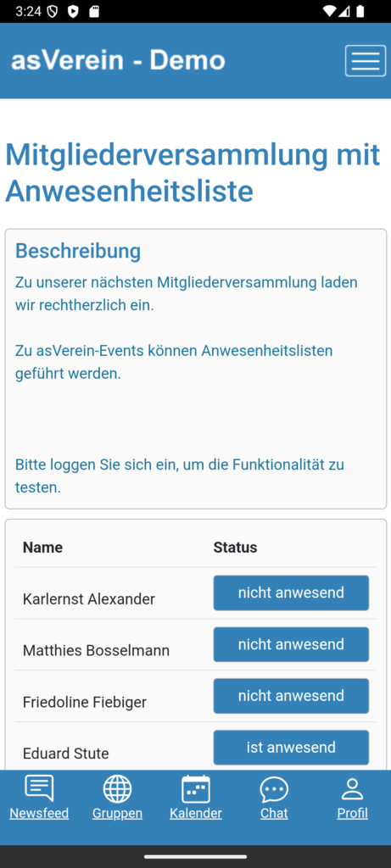
Task: Tap the battery status bar icon
Action: (x=360, y=11)
